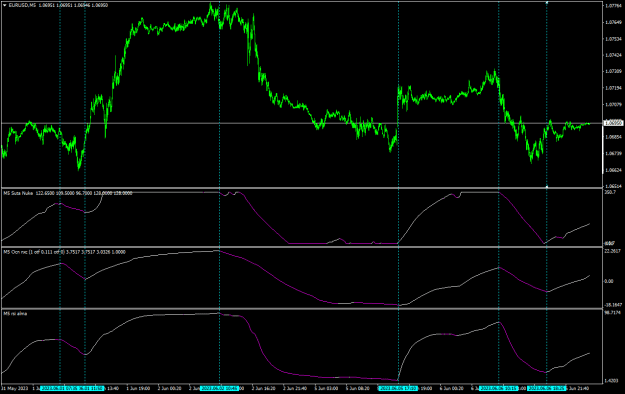
Task: Click the 22.2617 scale value in Ocn panel
Action: [x=612, y=251]
